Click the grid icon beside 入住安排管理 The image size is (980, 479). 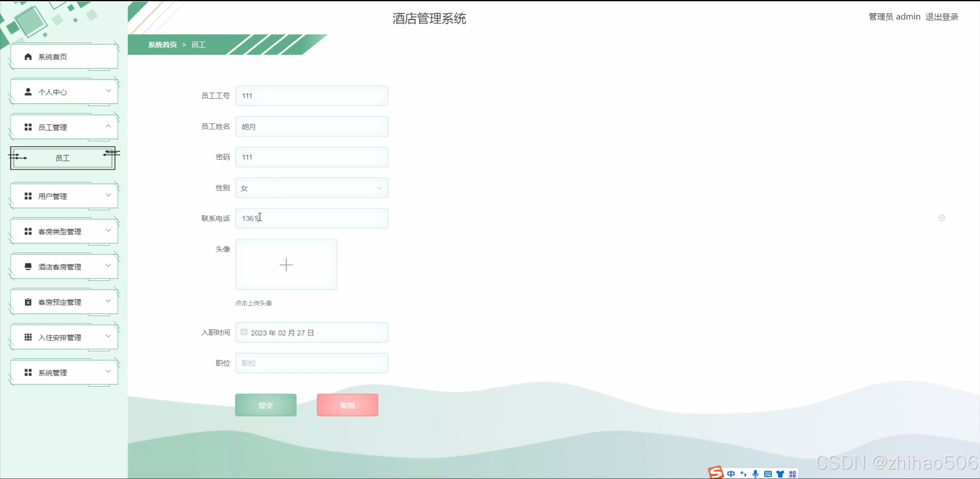point(28,337)
